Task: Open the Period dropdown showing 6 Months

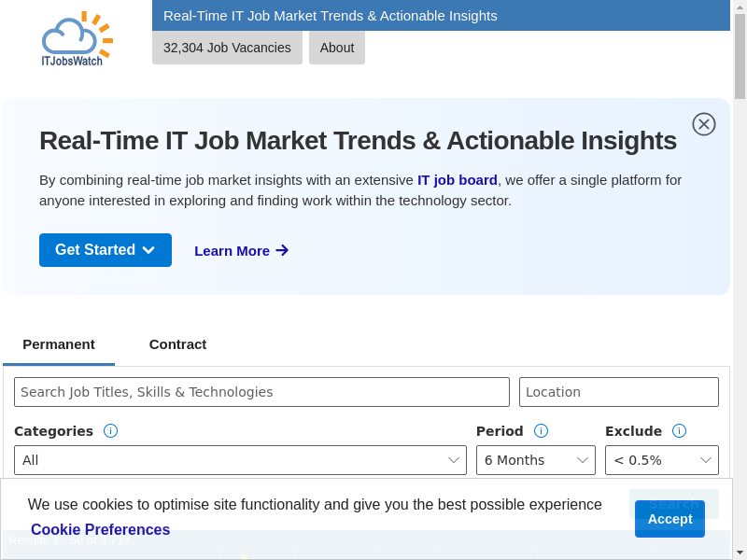Action: coord(535,460)
